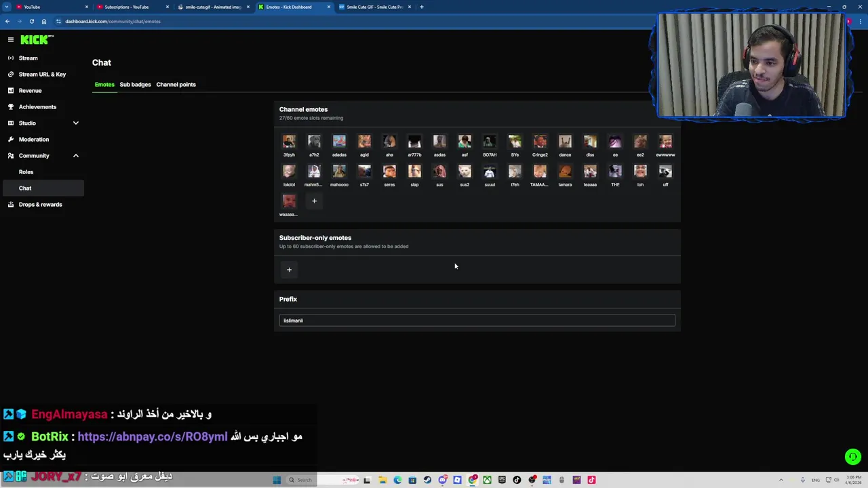Open Stream URL & Key page
The height and width of the screenshot is (488, 868).
(x=42, y=75)
